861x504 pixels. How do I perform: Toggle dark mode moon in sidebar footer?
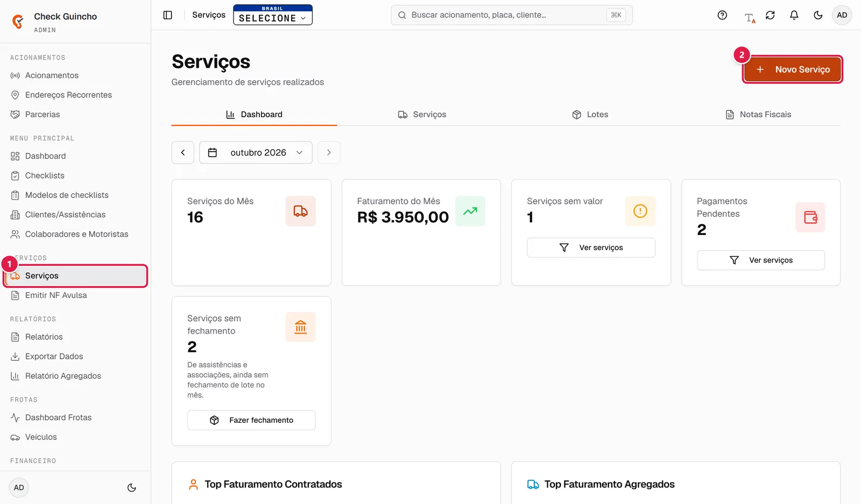[x=132, y=488]
